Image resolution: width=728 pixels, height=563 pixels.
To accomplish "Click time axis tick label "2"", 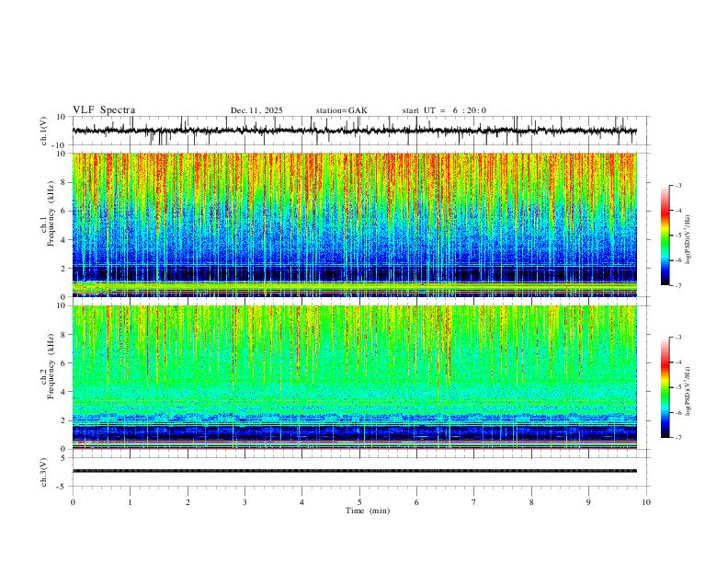I will (x=188, y=502).
